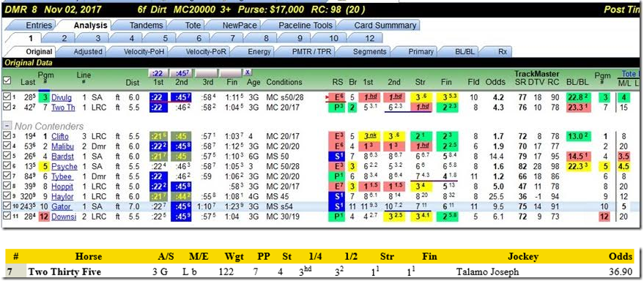Click the yellow program number 5 cell for Psyche

[44, 167]
